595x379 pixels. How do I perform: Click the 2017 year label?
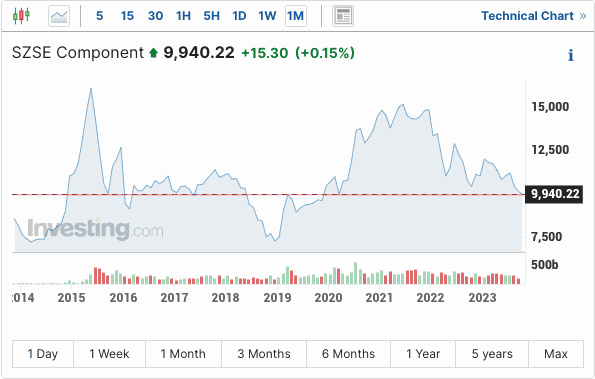pos(174,298)
